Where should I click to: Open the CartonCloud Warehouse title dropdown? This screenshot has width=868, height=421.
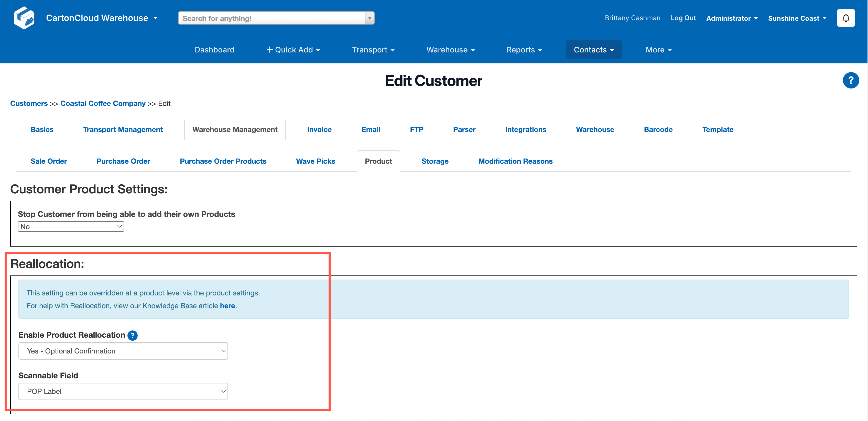[x=102, y=18]
